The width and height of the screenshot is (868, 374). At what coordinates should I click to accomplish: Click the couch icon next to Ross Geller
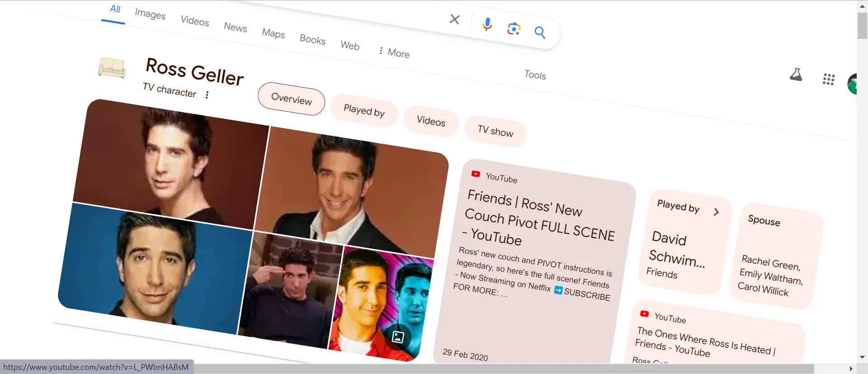112,68
